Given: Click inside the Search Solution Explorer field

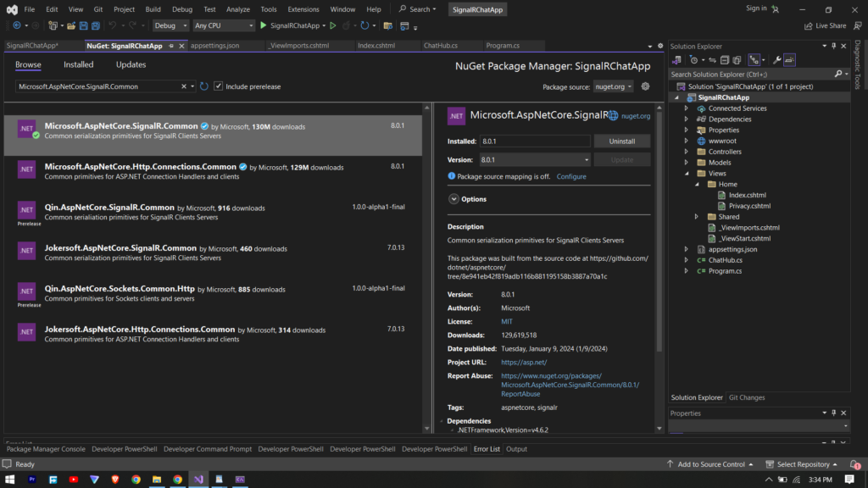Looking at the screenshot, I should point(737,74).
